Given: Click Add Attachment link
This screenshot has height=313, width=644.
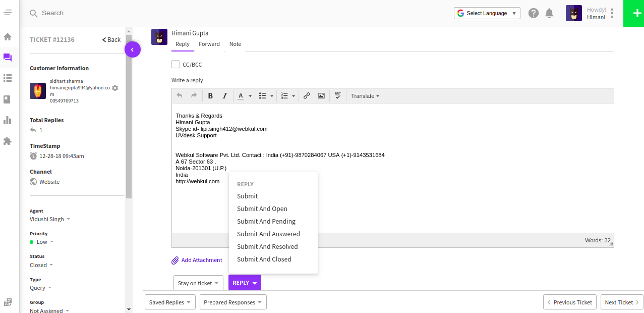Looking at the screenshot, I should click(202, 260).
